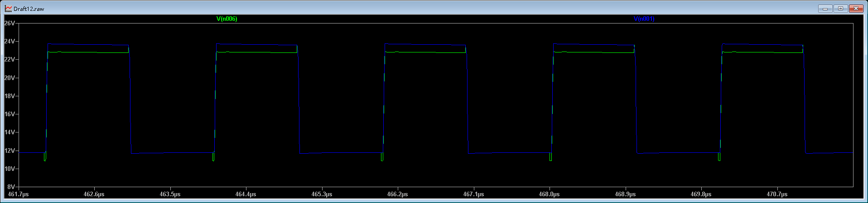Image resolution: width=868 pixels, height=203 pixels.
Task: Click the 465.3µs time axis label
Action: click(x=322, y=194)
